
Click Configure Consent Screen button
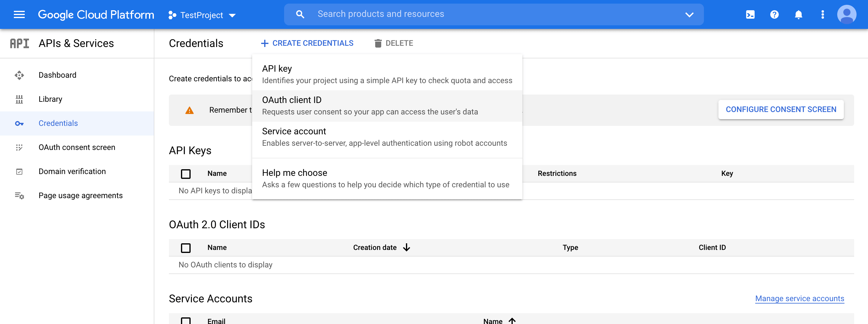click(781, 109)
